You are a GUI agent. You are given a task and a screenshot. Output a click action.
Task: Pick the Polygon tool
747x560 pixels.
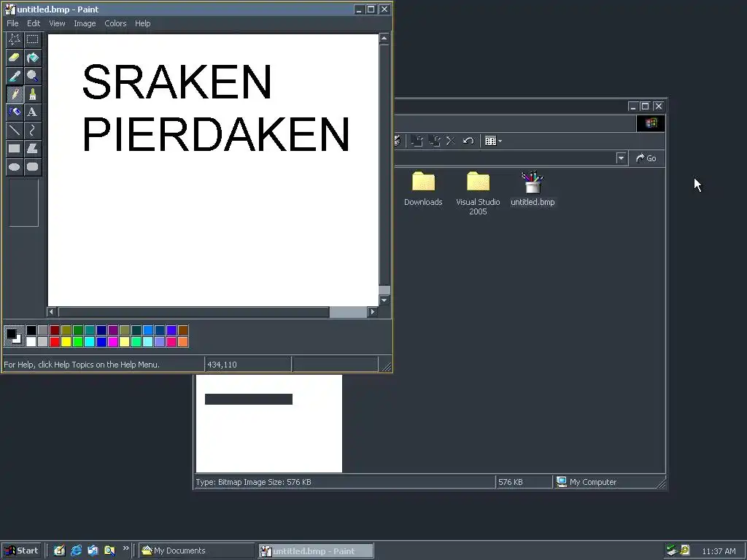click(32, 148)
